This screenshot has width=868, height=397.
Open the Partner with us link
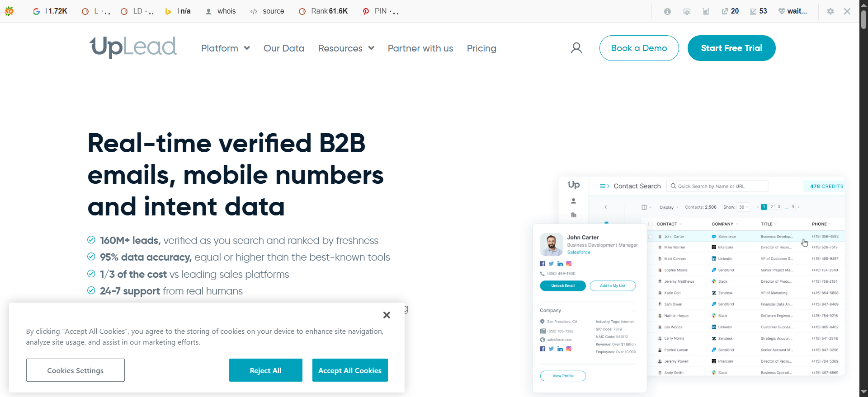(420, 48)
